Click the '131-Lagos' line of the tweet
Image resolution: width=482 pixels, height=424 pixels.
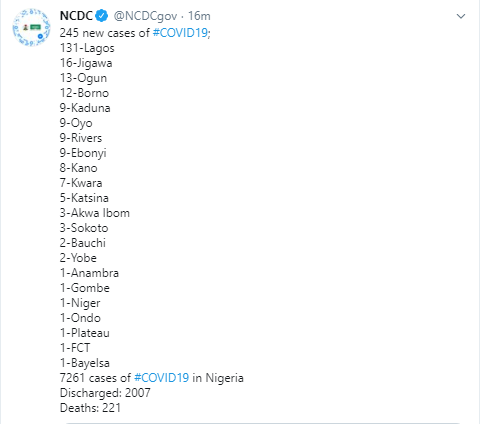(x=87, y=48)
